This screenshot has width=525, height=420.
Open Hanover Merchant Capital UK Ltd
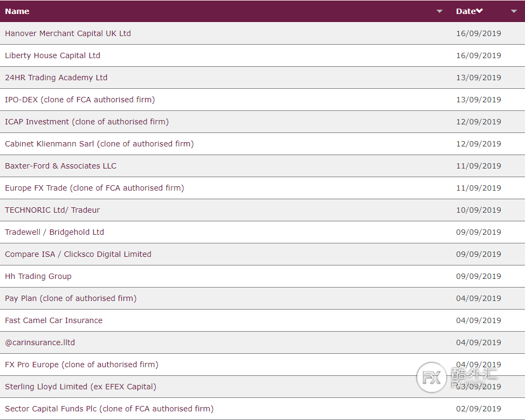tap(68, 33)
